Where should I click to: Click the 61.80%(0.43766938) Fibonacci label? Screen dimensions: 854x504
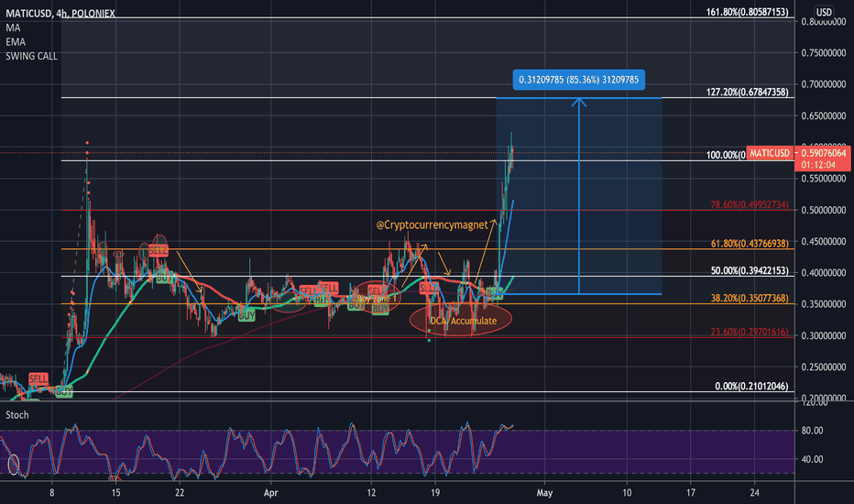[750, 244]
